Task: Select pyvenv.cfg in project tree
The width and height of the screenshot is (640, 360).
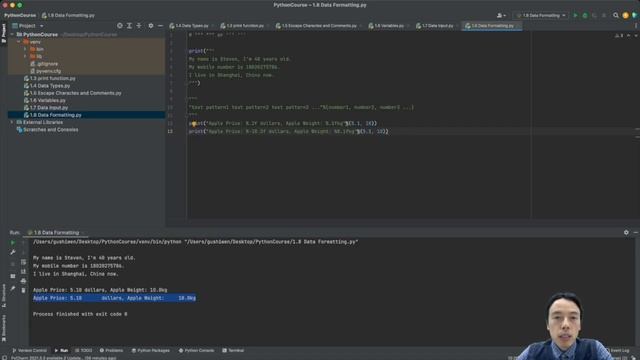Action: point(48,71)
